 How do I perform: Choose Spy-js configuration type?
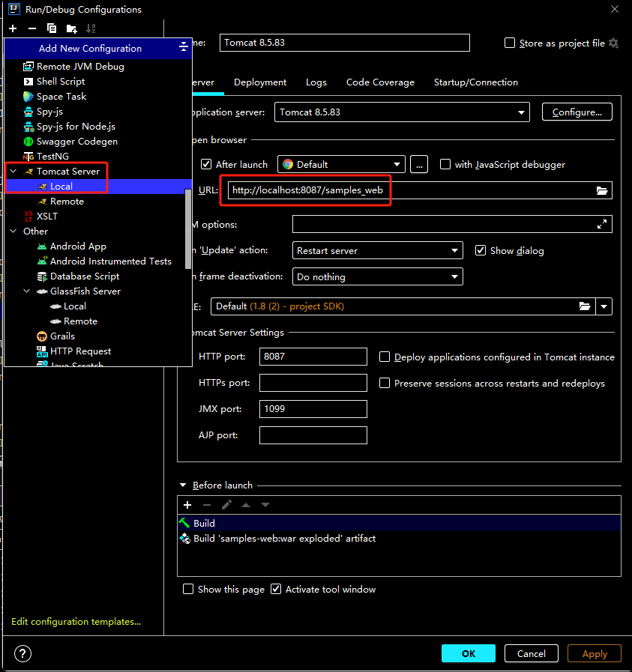tap(49, 112)
